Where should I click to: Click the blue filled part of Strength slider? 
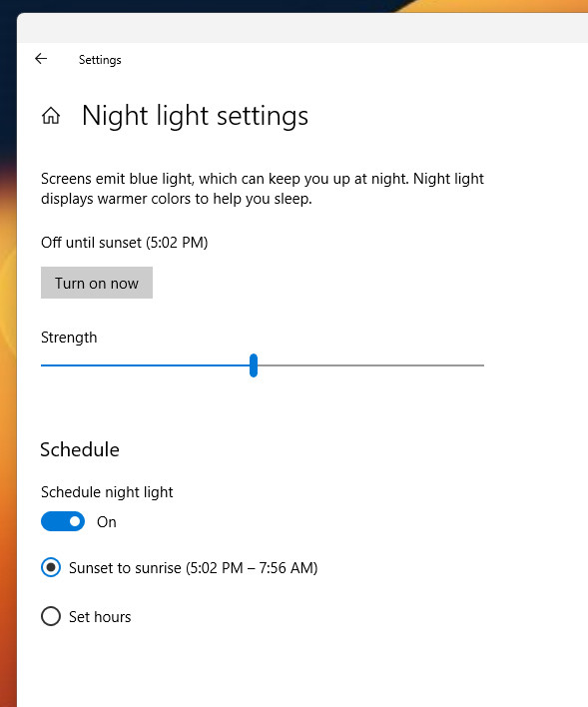145,365
